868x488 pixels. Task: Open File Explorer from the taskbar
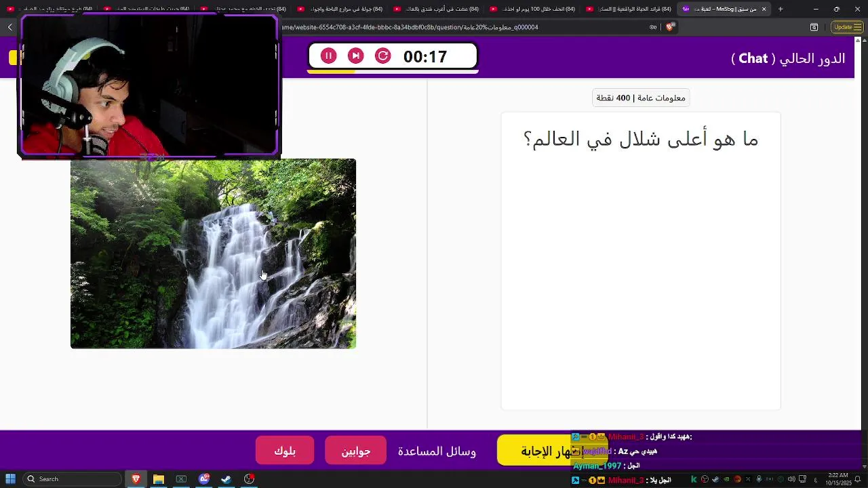click(x=159, y=479)
